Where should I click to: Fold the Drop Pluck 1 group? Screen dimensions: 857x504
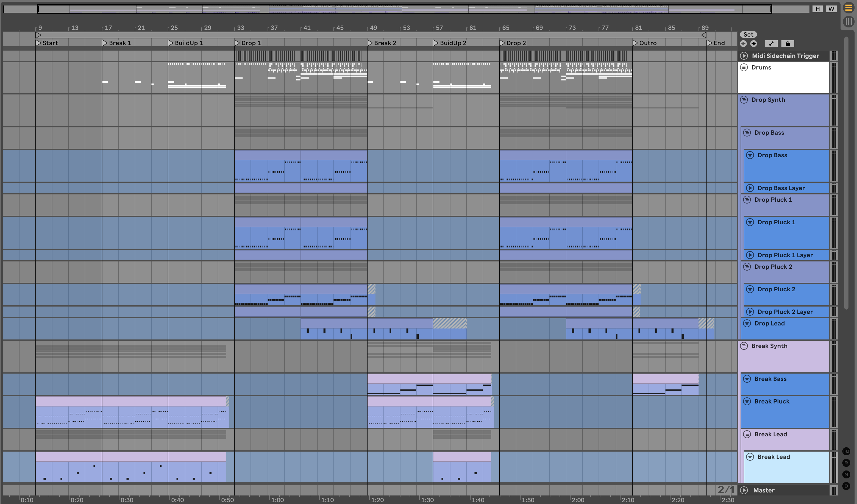747,200
